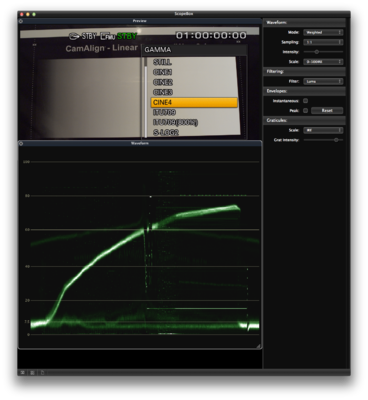Image resolution: width=368 pixels, height=400 pixels.
Task: Open the Filter dropdown set to Luma
Action: (323, 81)
